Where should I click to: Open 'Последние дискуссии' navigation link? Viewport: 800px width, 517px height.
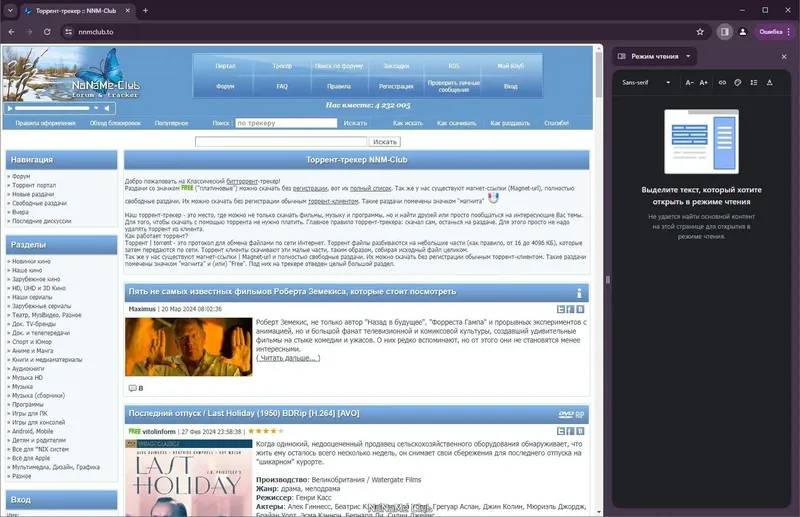coord(42,221)
